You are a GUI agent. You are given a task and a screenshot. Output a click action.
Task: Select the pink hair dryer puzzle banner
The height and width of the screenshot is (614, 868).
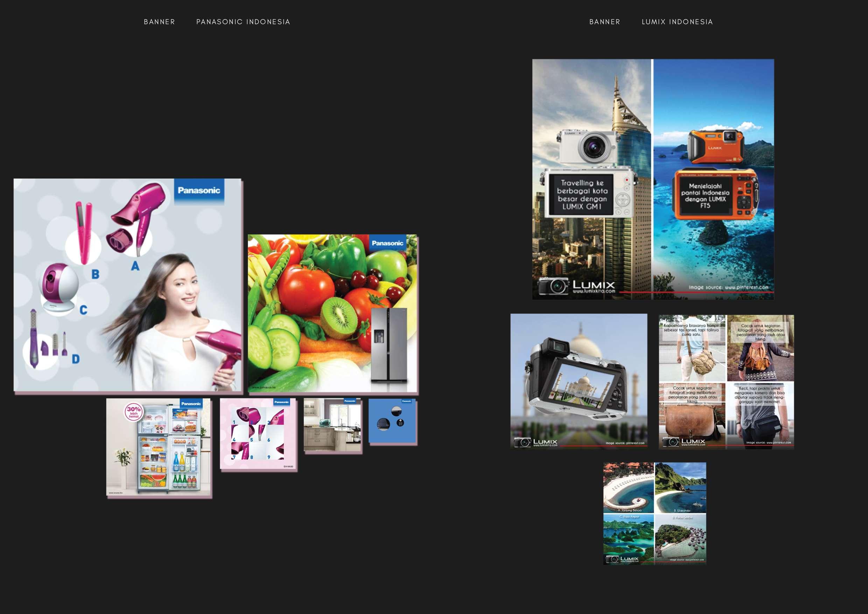tap(258, 434)
